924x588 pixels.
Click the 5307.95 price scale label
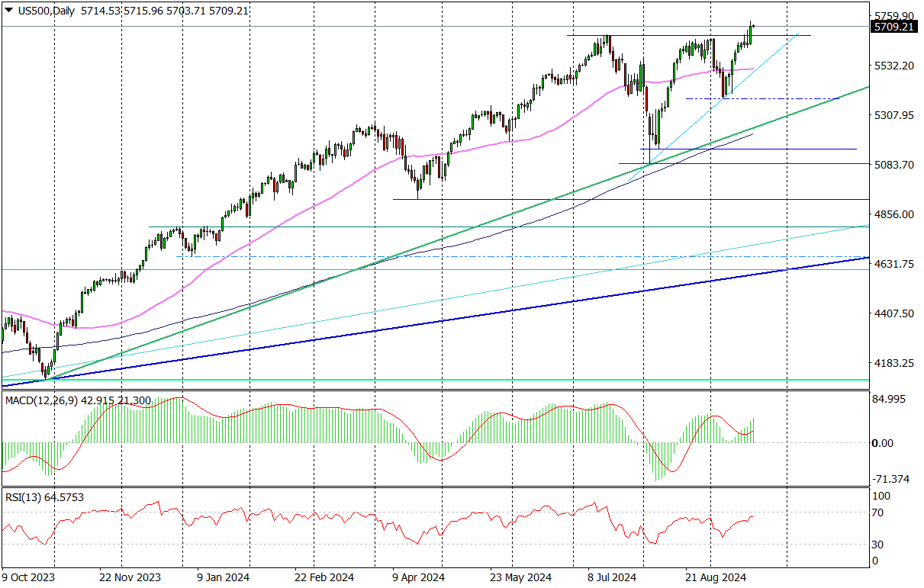894,115
